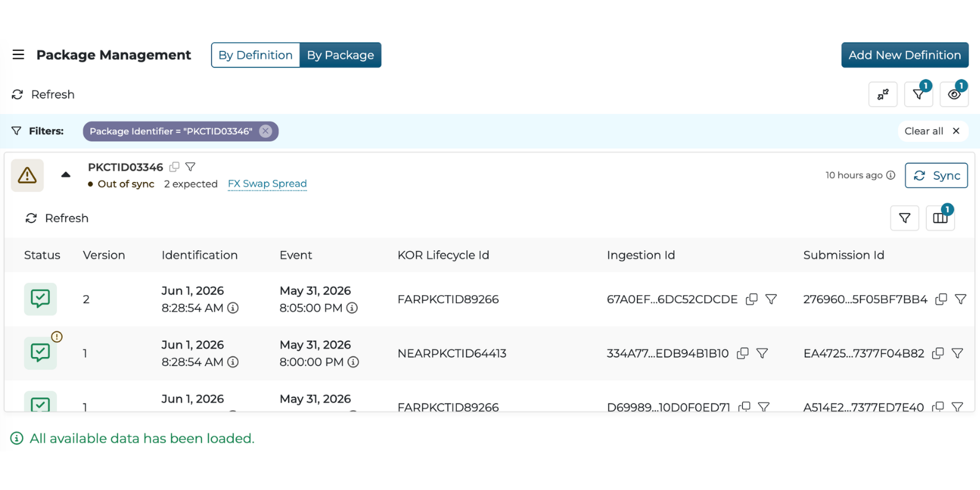Click version 2 row status icon
Image resolution: width=980 pixels, height=490 pixels.
[40, 299]
